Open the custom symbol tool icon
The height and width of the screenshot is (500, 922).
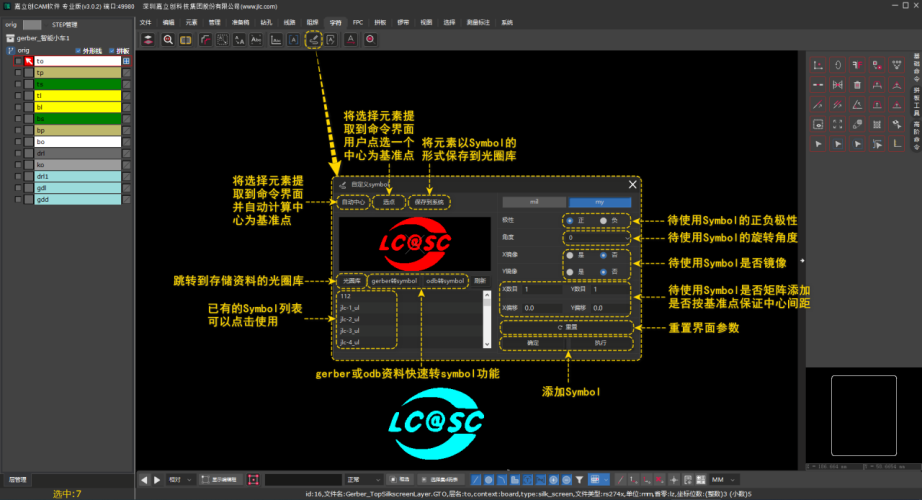point(314,39)
